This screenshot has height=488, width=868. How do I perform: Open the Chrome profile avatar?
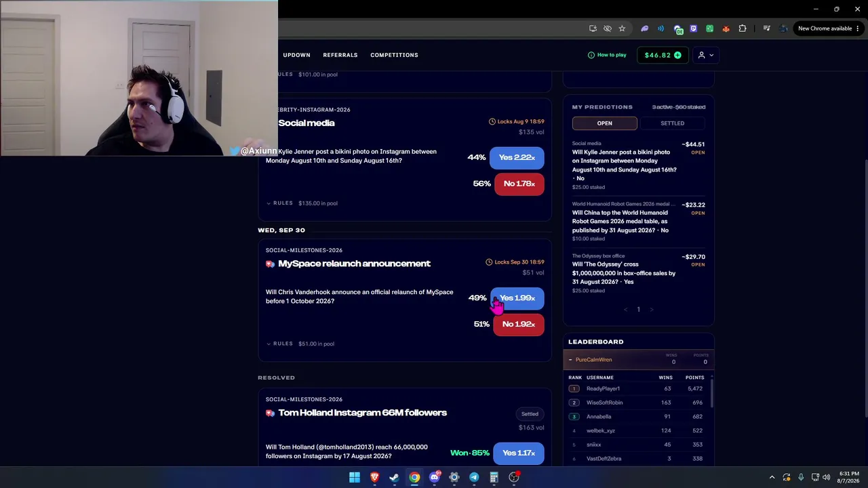(785, 28)
